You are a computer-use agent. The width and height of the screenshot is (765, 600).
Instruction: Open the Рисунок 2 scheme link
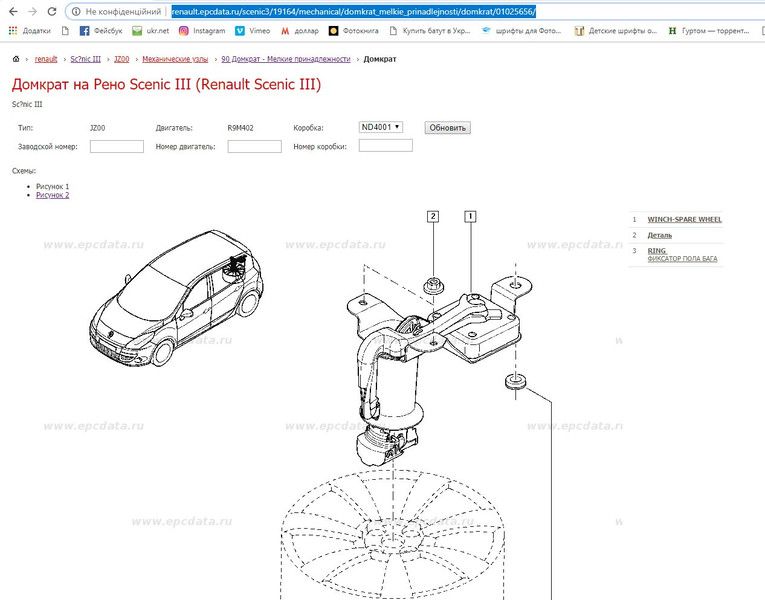click(53, 195)
